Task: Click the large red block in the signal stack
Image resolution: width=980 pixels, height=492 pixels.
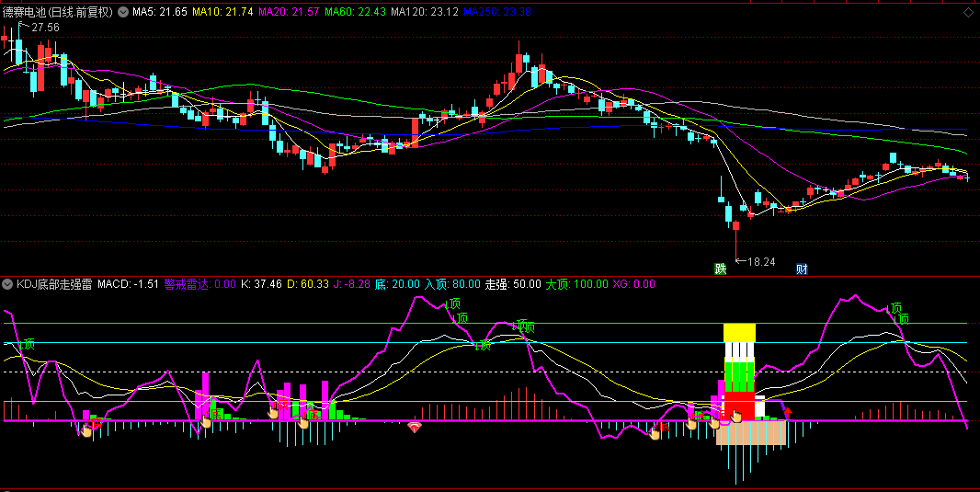Action: 739,406
